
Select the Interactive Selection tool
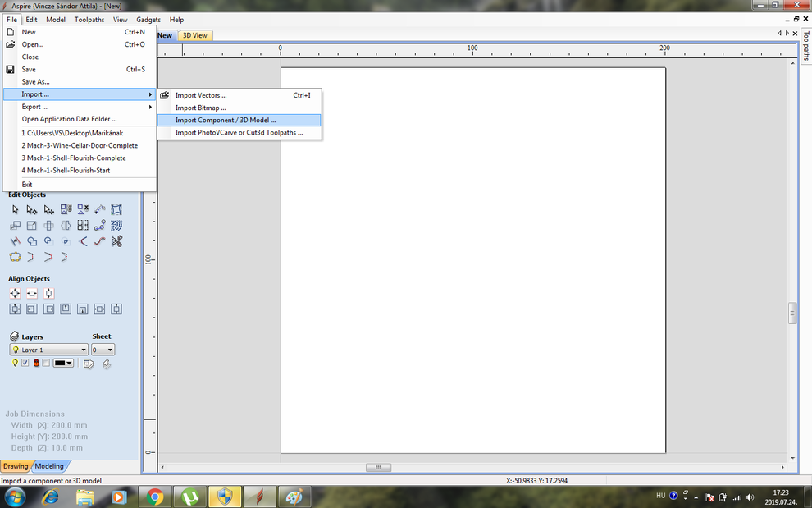point(48,209)
